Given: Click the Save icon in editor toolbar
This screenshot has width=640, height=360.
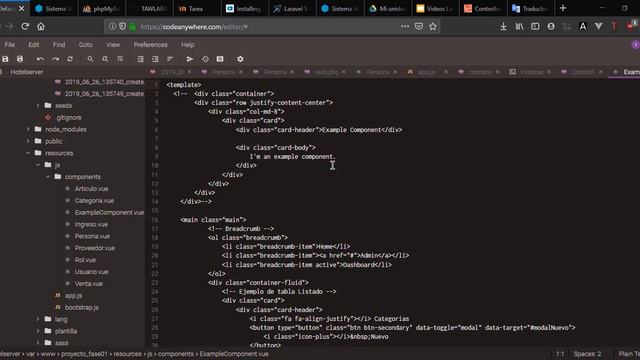Looking at the screenshot, I should 5,59.
